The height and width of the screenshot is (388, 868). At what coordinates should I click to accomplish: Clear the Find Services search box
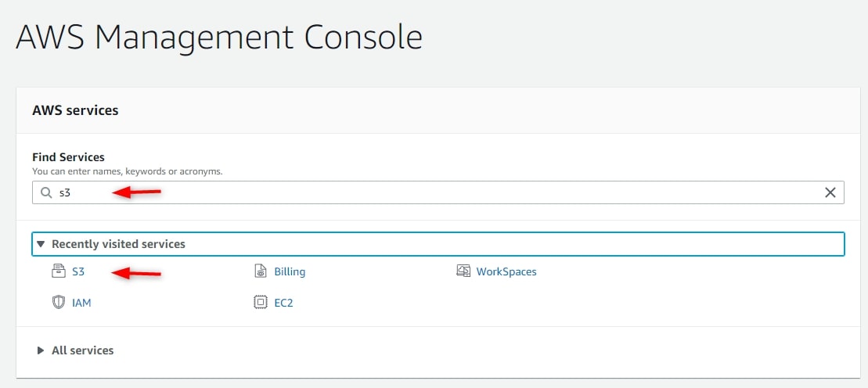click(830, 192)
